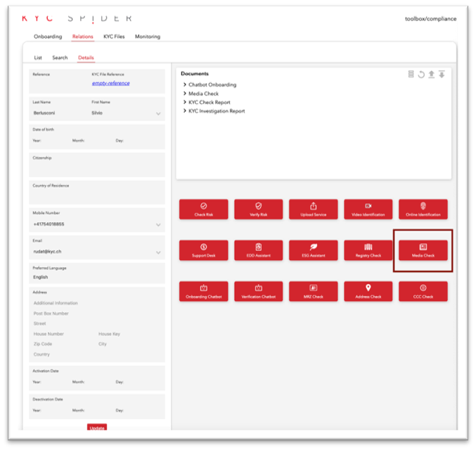Image resolution: width=476 pixels, height=450 pixels.
Task: Click the documents download arrow icon
Action: [x=442, y=75]
